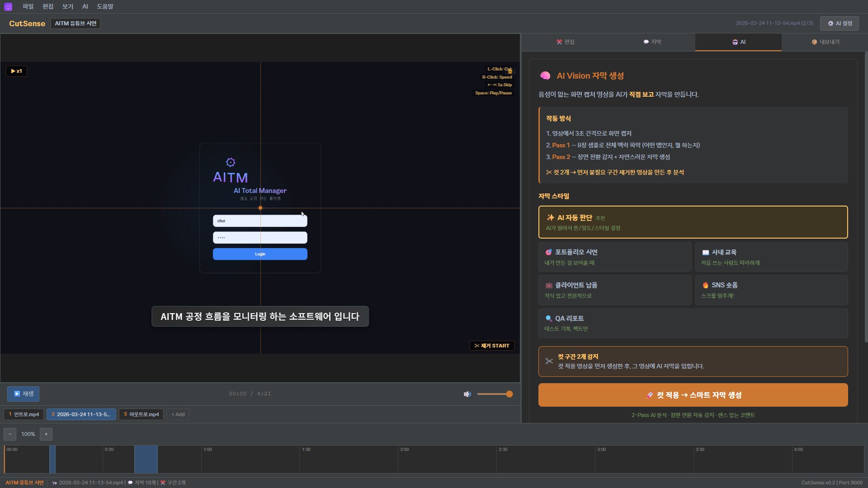Open the AI menu in the menu bar
Viewport: 868px width, 488px height.
click(85, 6)
